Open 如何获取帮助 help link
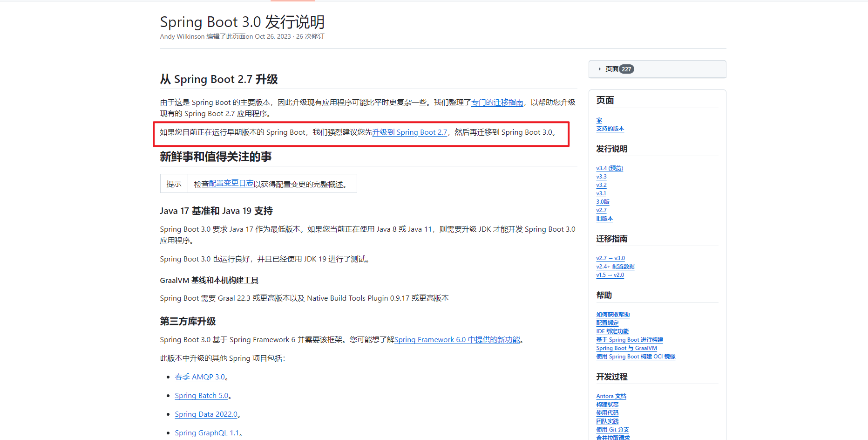Image resolution: width=868 pixels, height=440 pixels. click(x=613, y=315)
